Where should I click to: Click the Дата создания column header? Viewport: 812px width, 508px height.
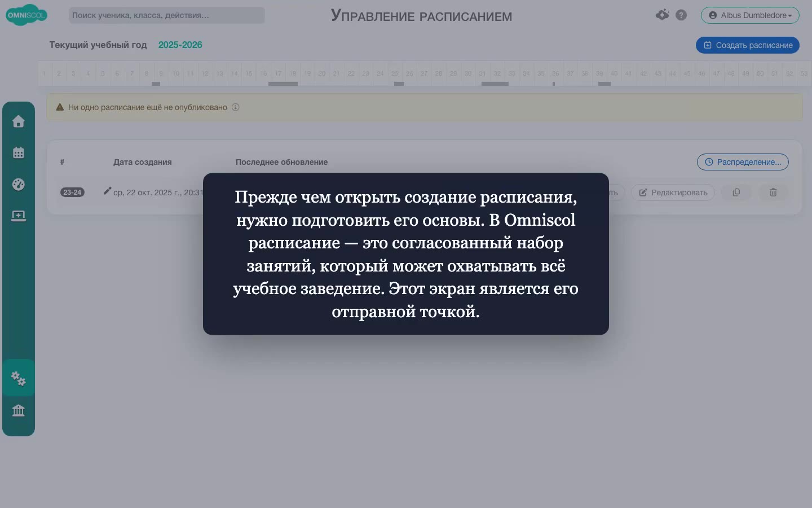(x=143, y=162)
